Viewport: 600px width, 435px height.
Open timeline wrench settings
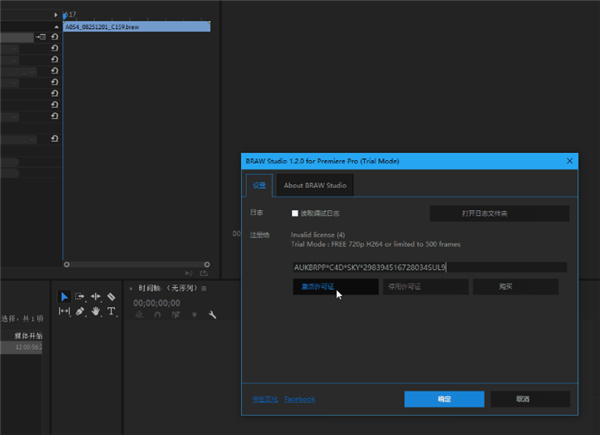pyautogui.click(x=212, y=315)
